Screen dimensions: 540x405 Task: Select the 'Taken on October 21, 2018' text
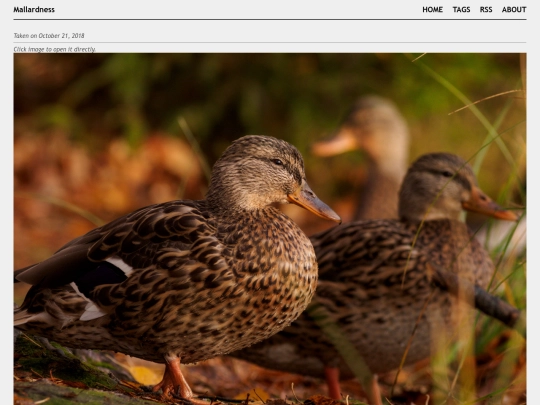[49, 35]
